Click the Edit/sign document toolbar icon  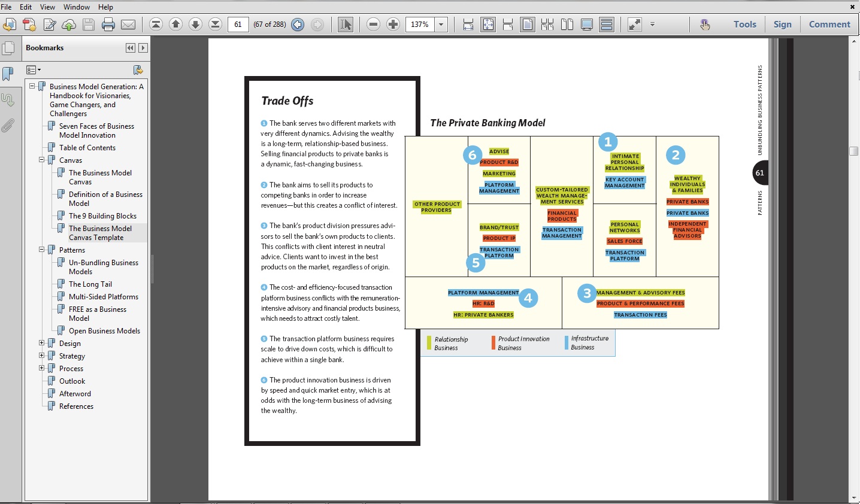coord(50,25)
